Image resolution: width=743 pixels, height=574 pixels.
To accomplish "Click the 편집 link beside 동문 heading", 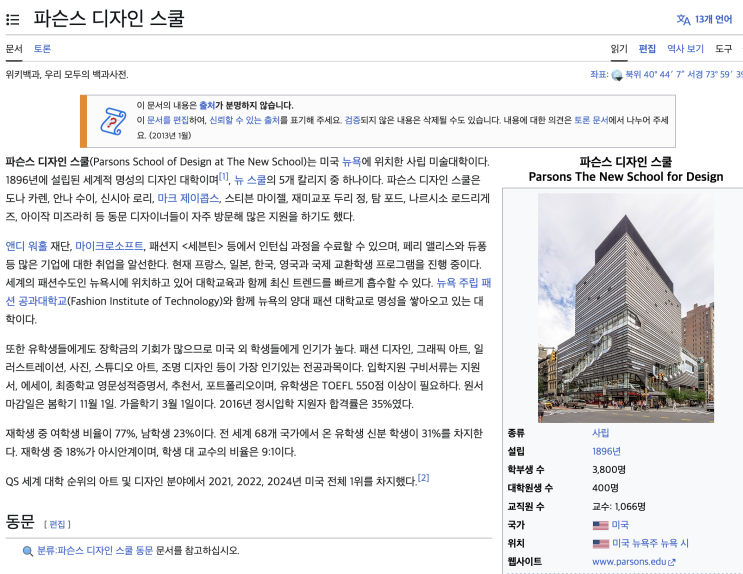I will click(x=57, y=524).
